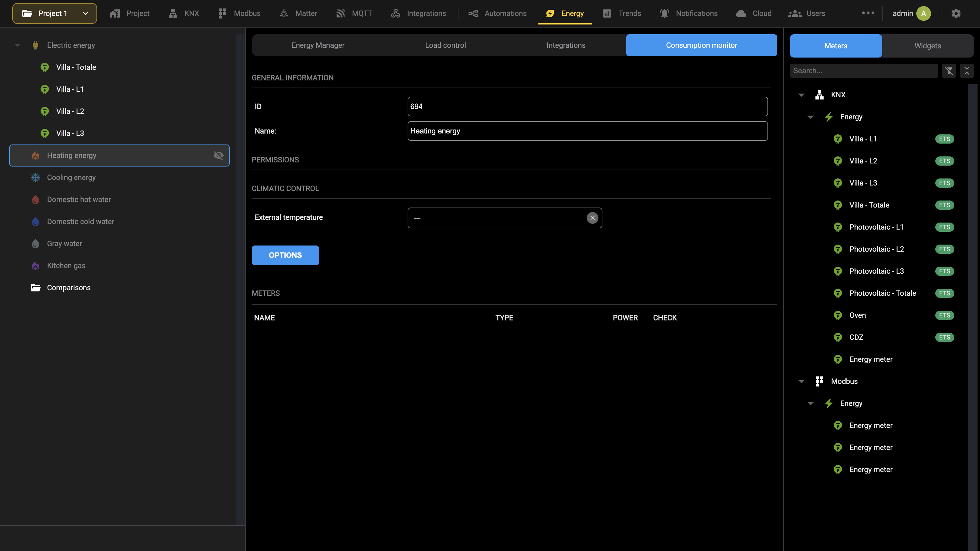Click the Gray water drop icon
The height and width of the screenshot is (551, 980).
(36, 244)
